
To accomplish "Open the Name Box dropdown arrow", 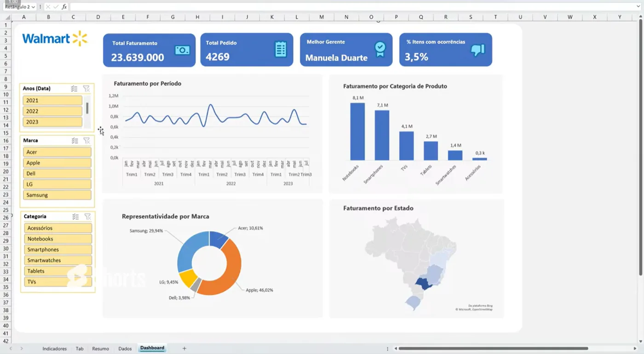I will pos(33,7).
